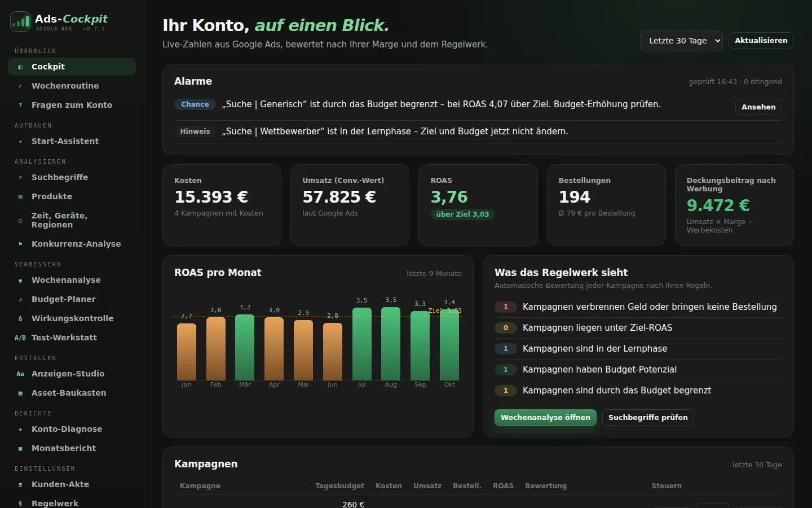Click the arrow icon for Budget-Planer
This screenshot has height=508, width=812.
[20, 299]
